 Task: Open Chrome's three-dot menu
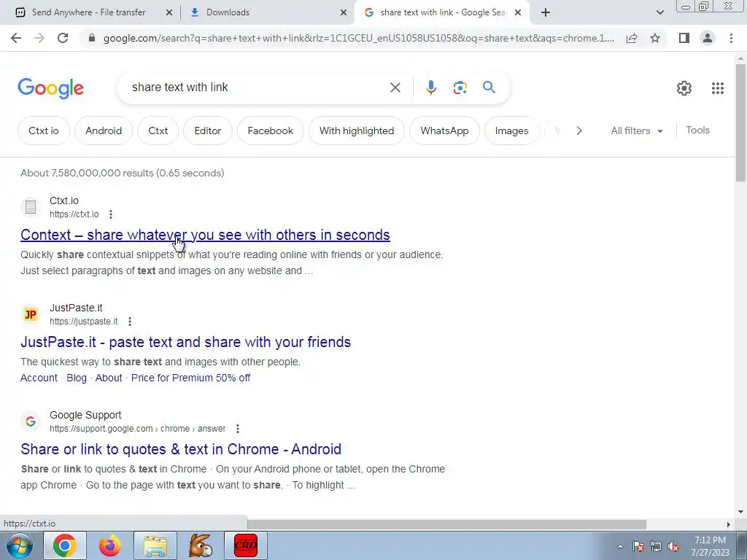tap(731, 38)
